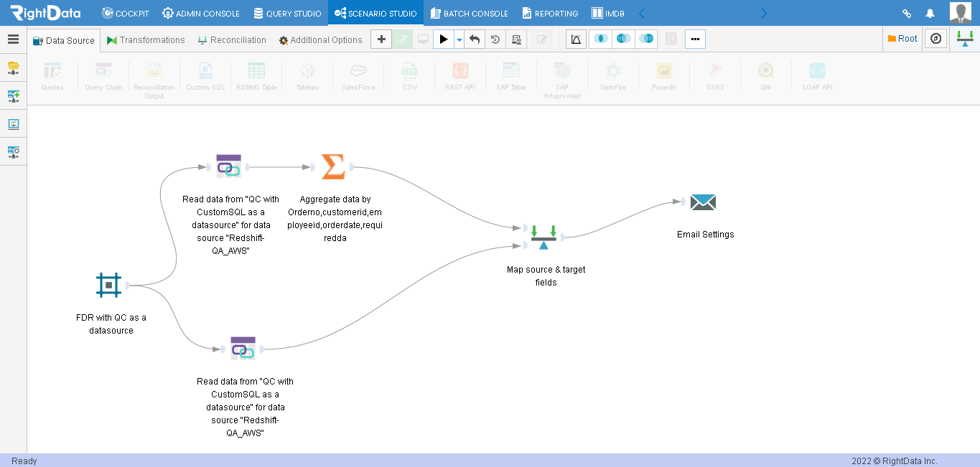Screen dimensions: 980x467
Task: Select the left join Venn icon
Action: (x=623, y=39)
